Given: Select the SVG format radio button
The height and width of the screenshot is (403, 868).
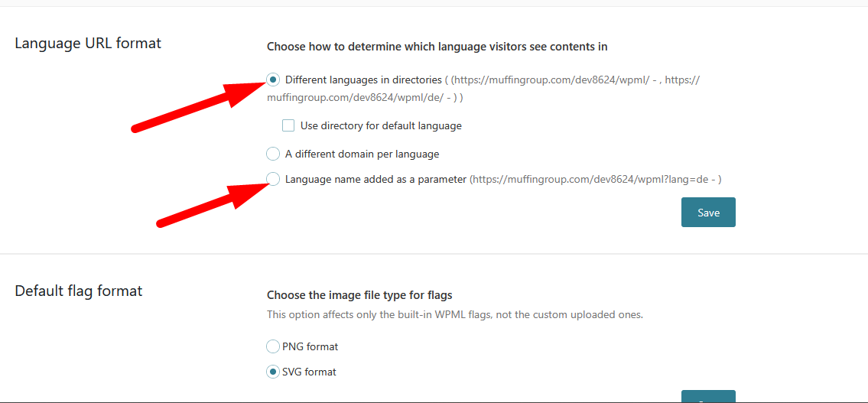Looking at the screenshot, I should [x=273, y=372].
